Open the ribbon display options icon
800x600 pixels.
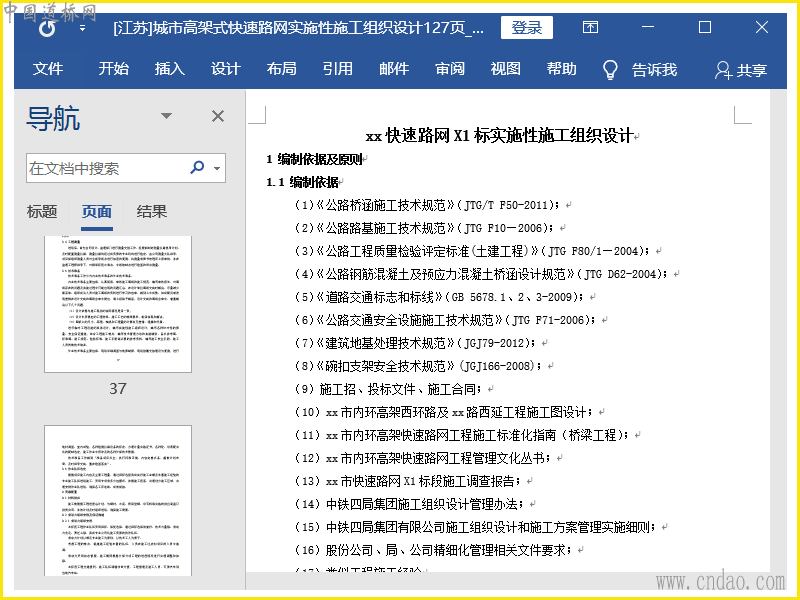590,27
